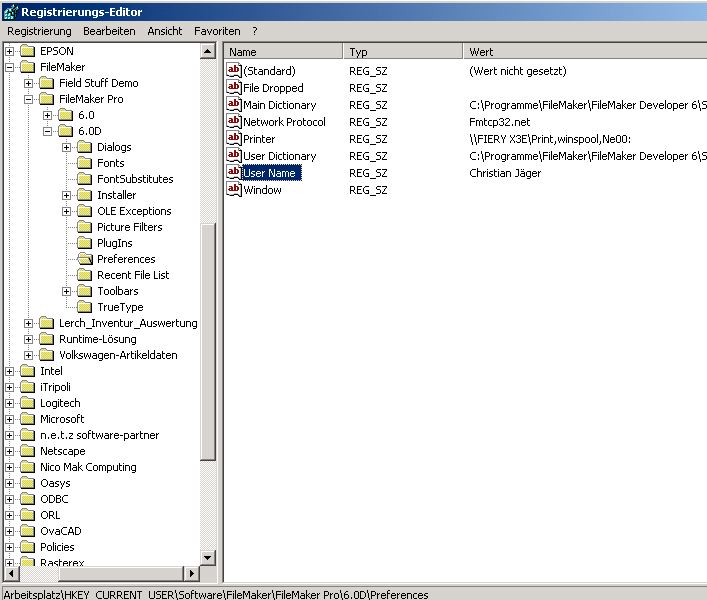This screenshot has height=600, width=707.
Task: Click the FontSubstitutes folder icon
Action: [84, 179]
